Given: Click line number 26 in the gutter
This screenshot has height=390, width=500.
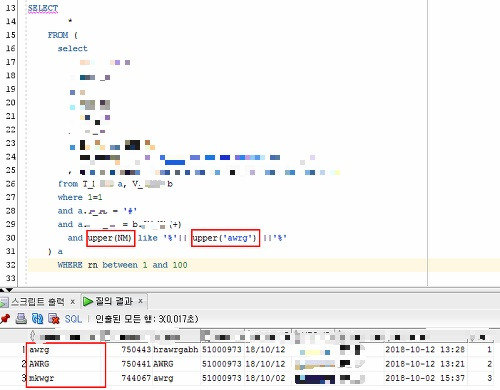Looking at the screenshot, I should pos(11,184).
